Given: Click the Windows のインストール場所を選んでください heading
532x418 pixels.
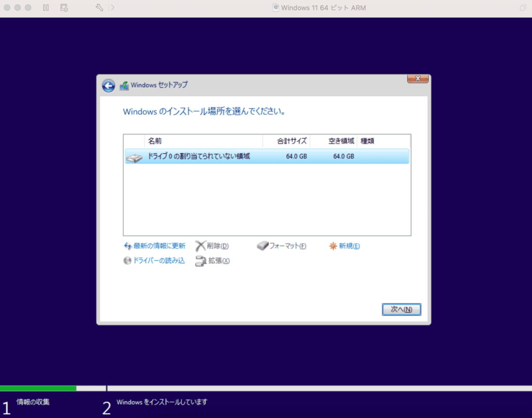Looking at the screenshot, I should point(204,111).
